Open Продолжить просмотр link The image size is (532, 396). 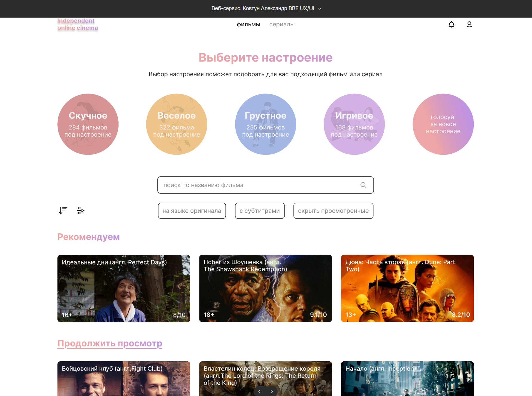click(110, 343)
